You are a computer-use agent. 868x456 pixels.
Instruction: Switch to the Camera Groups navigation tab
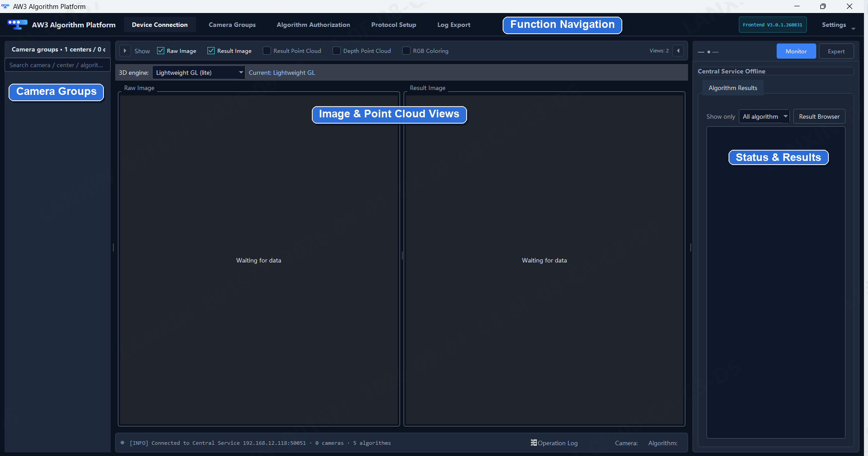click(x=232, y=25)
